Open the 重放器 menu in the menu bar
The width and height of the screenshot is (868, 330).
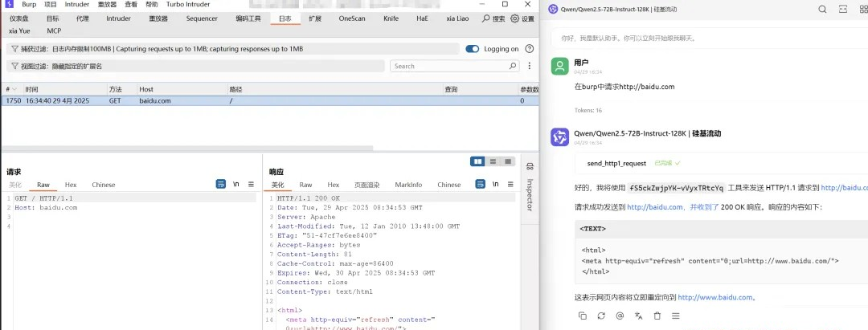[x=107, y=5]
